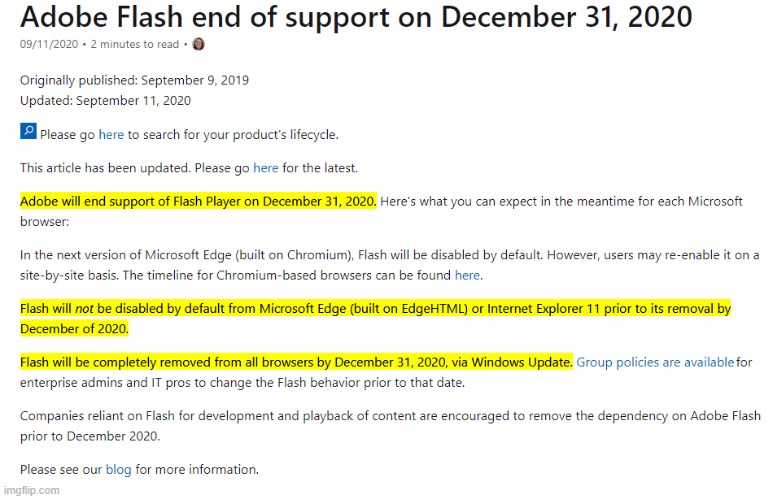
Task: Click the 09/11/2020 article date
Action: click(49, 44)
